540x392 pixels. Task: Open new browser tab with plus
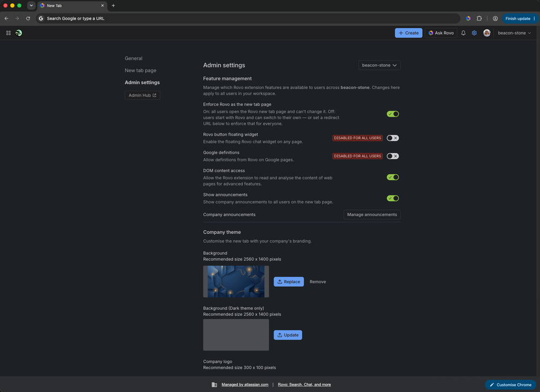[114, 5]
